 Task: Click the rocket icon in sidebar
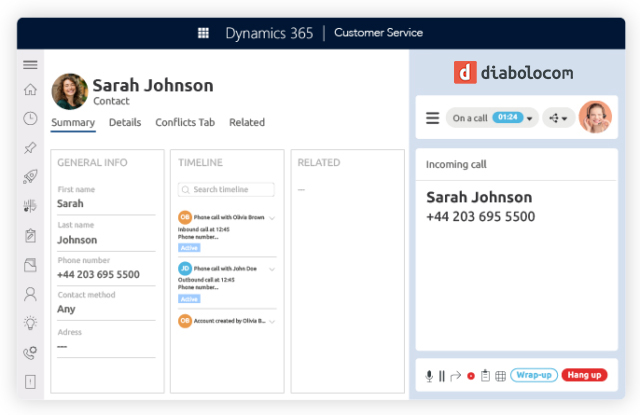[30, 176]
